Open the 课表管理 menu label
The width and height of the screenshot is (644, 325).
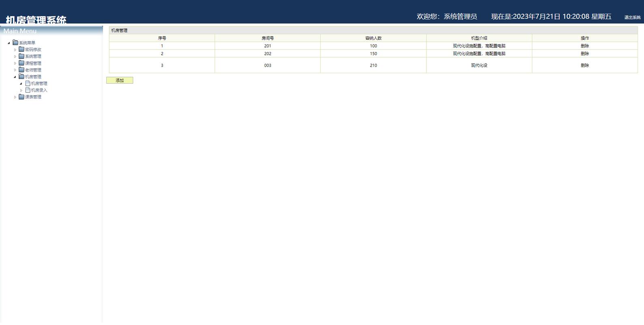pos(33,97)
